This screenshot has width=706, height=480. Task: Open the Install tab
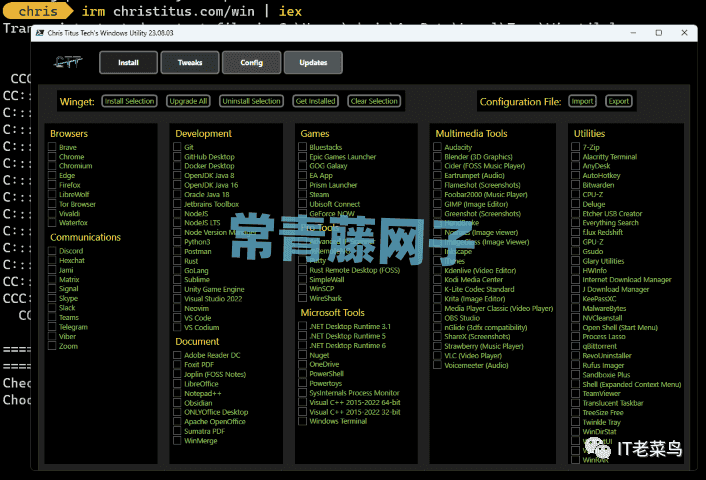tap(128, 63)
